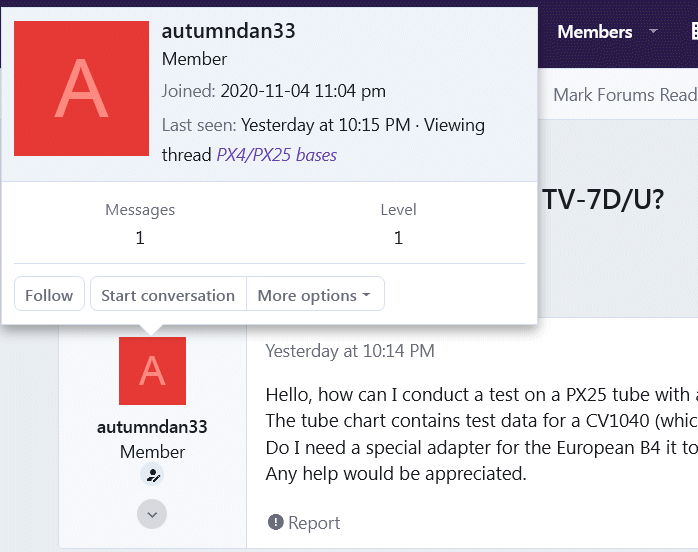
Task: Click the exclamation icon next to Report
Action: coord(276,522)
